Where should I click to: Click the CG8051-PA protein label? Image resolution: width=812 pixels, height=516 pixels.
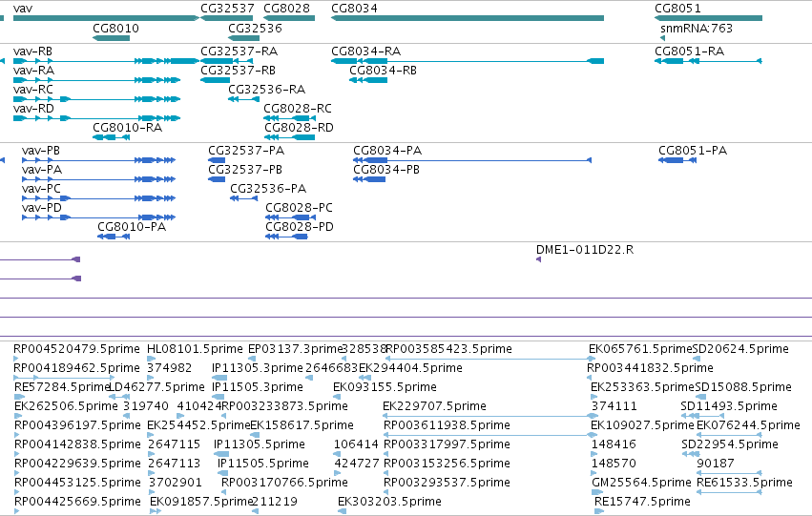[x=693, y=151]
